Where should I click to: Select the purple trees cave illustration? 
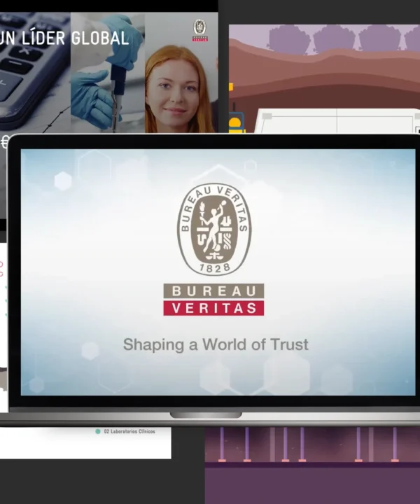click(x=324, y=78)
